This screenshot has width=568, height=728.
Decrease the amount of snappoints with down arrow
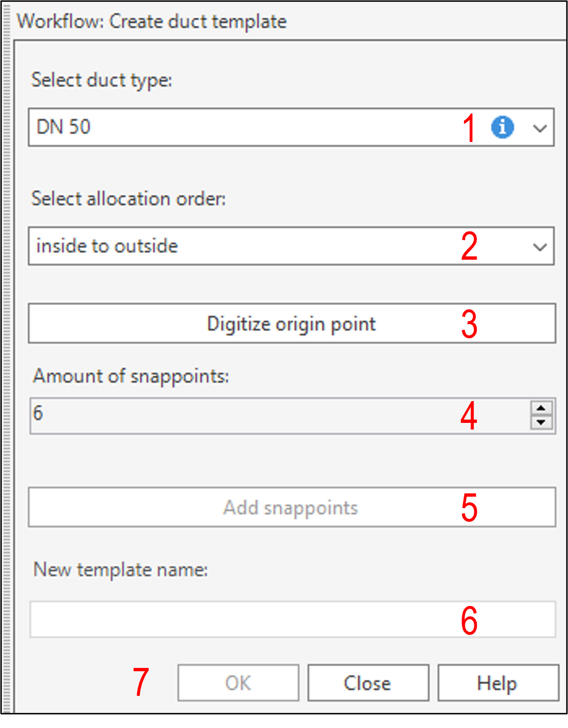tap(541, 422)
